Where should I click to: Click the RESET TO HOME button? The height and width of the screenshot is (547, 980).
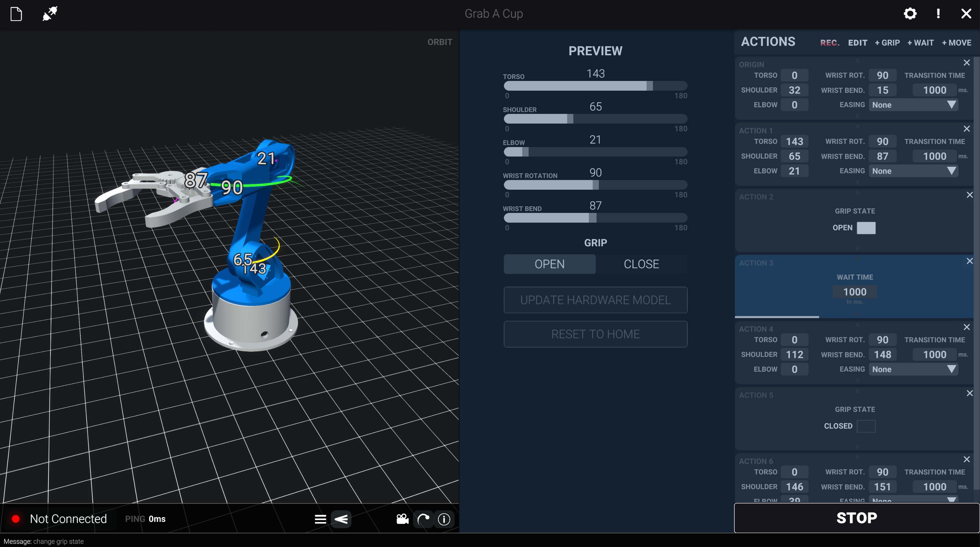595,334
